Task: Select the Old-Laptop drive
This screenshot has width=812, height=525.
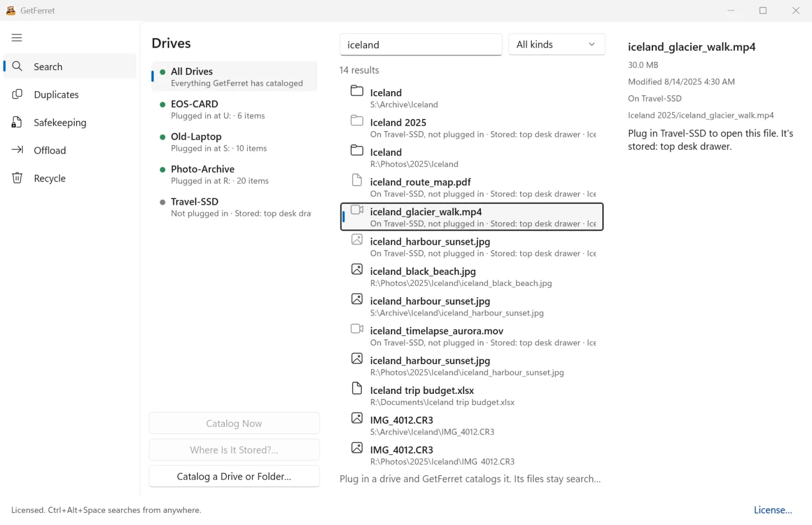Action: point(234,142)
